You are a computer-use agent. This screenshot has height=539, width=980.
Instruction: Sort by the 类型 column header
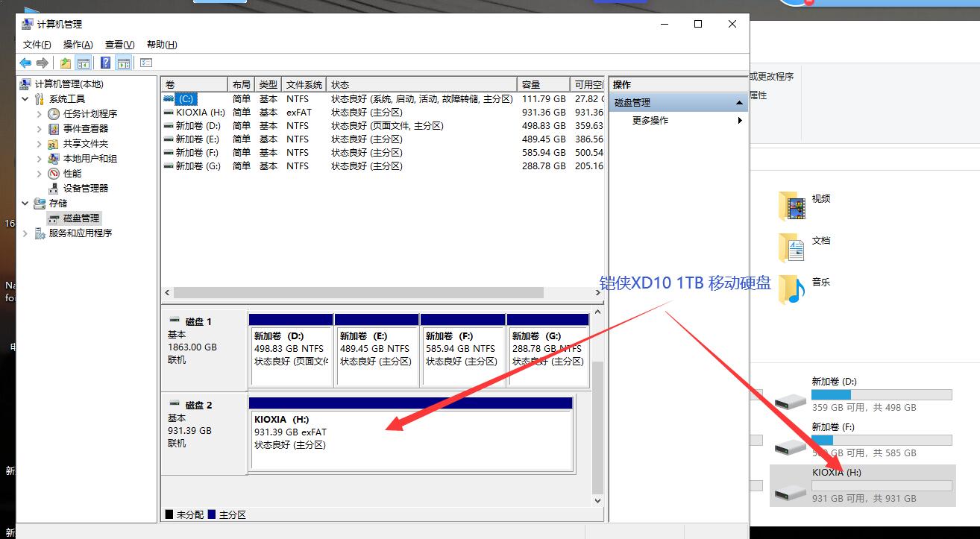[x=268, y=85]
